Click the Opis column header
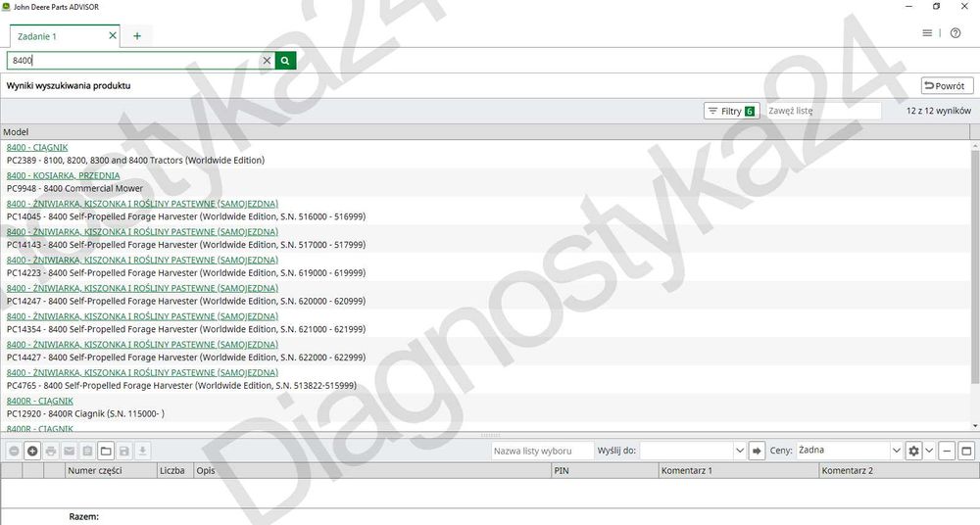Image resolution: width=980 pixels, height=525 pixels. [x=372, y=470]
